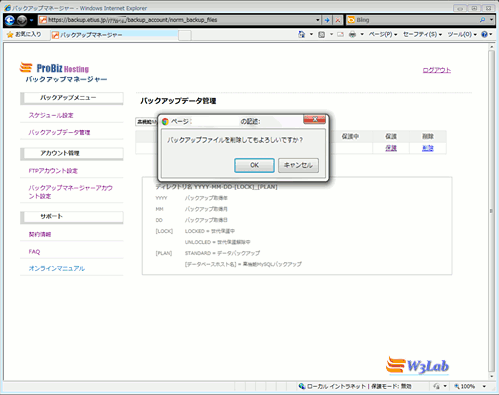Click the search magnifier icon
The width and height of the screenshot is (499, 395).
click(x=483, y=20)
